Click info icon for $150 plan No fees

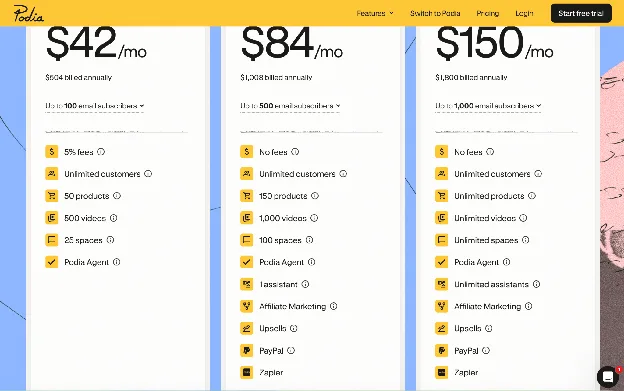coord(490,152)
